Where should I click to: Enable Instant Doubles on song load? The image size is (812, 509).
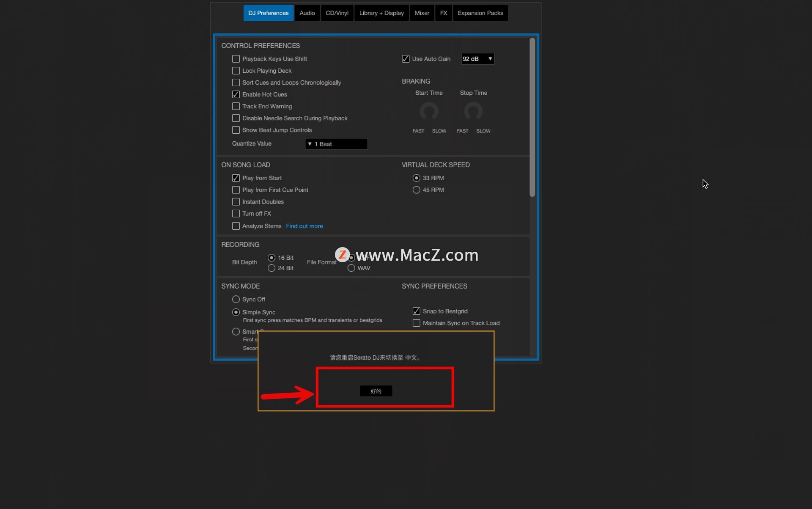pos(236,202)
